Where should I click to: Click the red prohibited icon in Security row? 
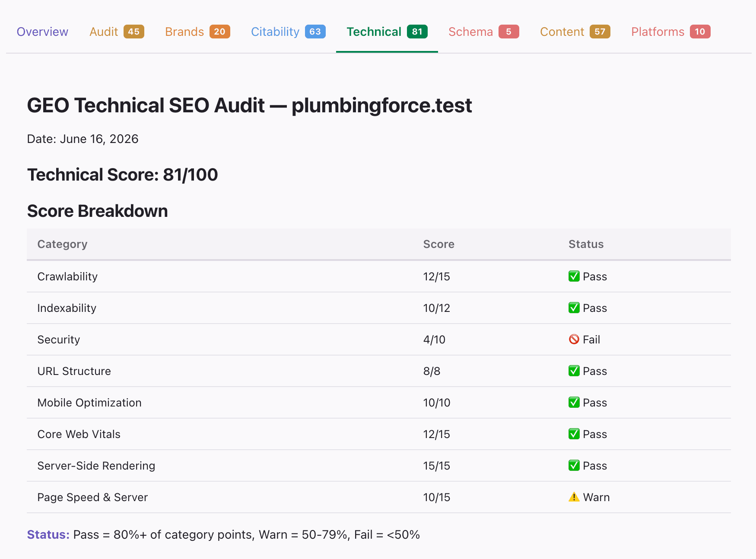coord(574,339)
